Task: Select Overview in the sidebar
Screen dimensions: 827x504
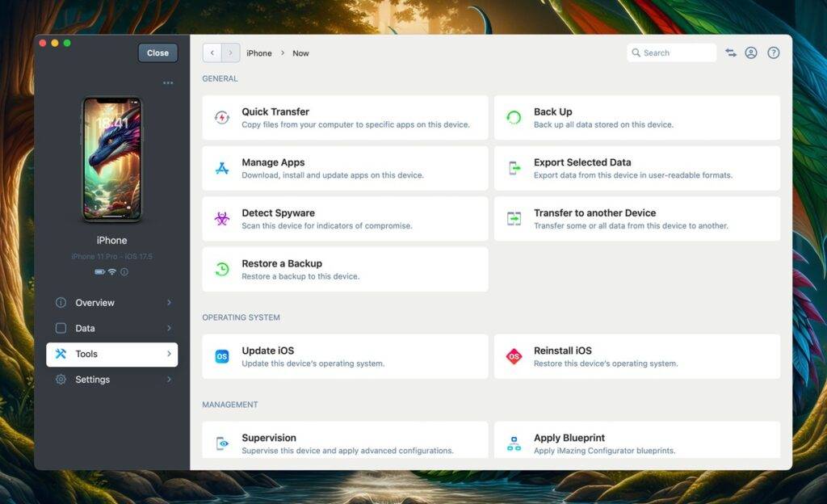Action: [111, 303]
